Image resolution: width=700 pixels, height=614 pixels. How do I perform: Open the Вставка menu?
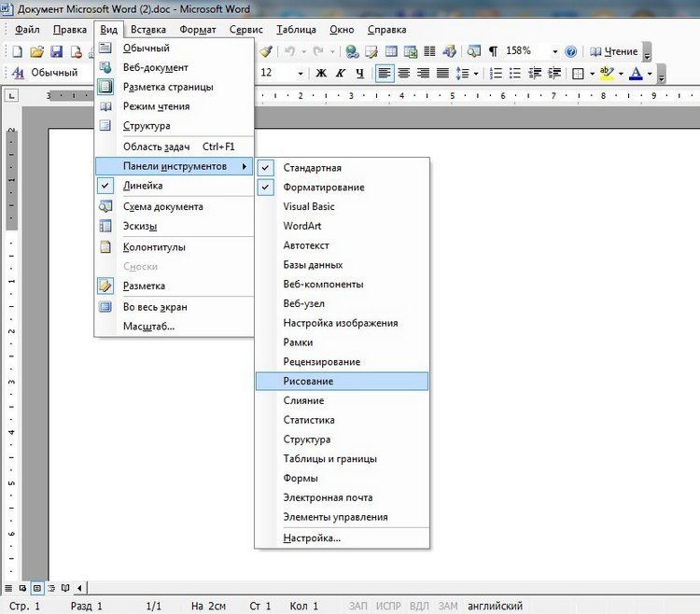[x=148, y=29]
